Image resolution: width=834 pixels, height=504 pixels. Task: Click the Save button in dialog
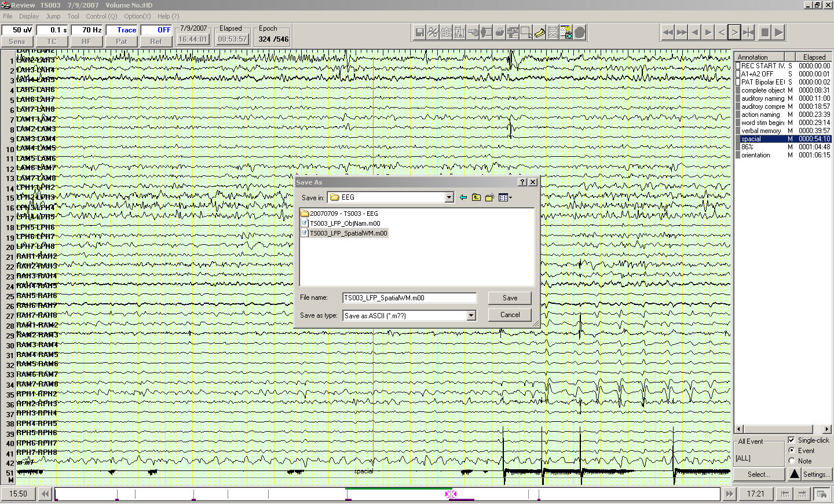point(510,298)
